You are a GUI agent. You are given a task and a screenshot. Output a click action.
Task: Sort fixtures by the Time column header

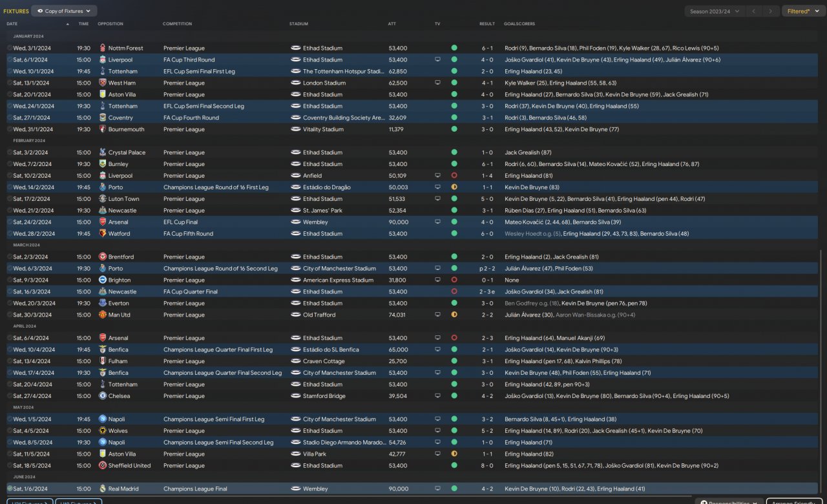(83, 24)
